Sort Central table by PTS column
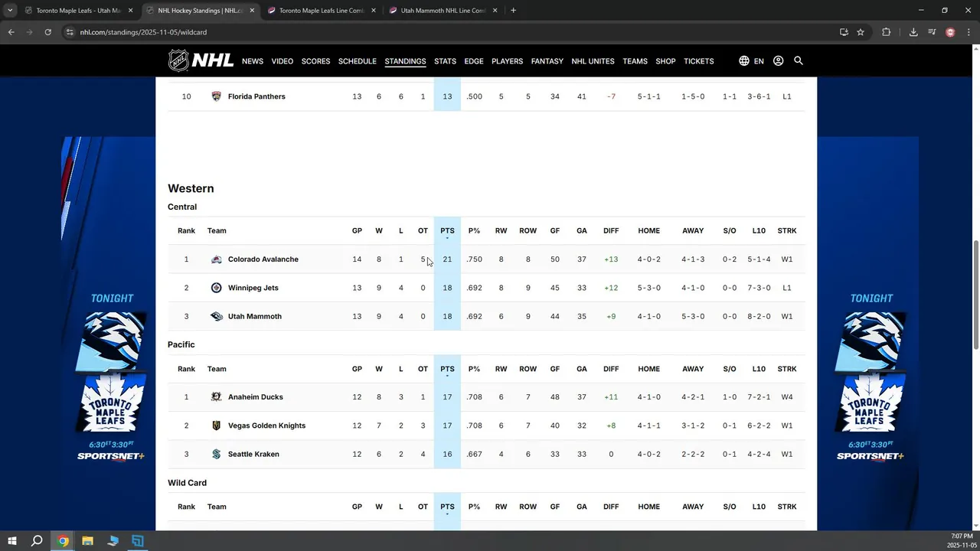 [x=447, y=231]
